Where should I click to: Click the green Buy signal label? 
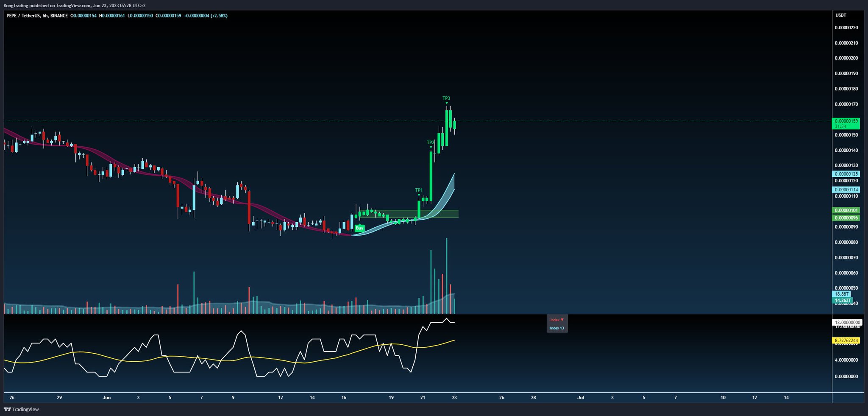tap(359, 228)
